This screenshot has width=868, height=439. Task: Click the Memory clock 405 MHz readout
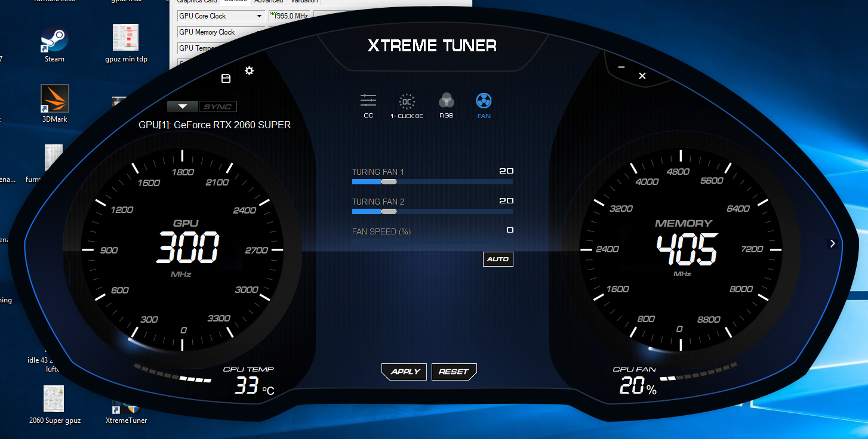pyautogui.click(x=687, y=249)
